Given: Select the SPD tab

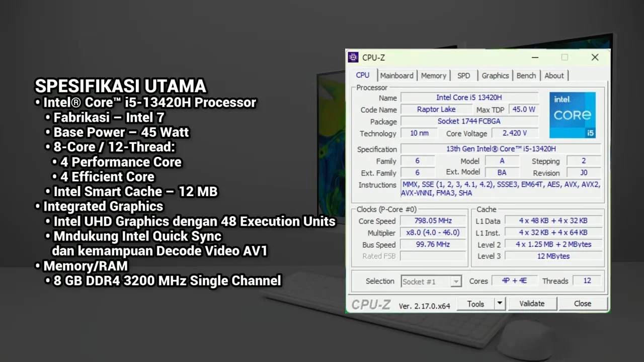Looking at the screenshot, I should [x=463, y=75].
